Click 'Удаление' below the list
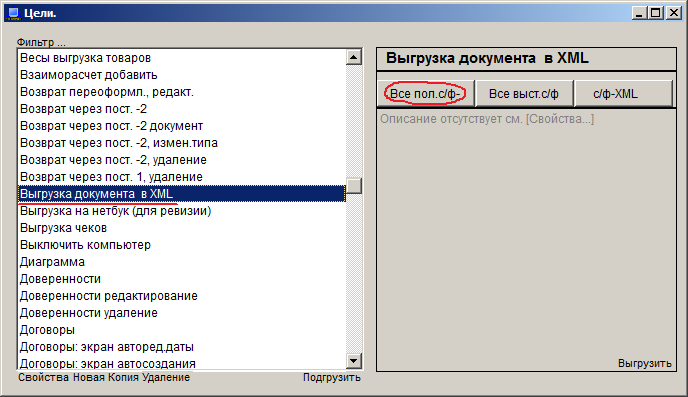The width and height of the screenshot is (688, 397). 166,377
